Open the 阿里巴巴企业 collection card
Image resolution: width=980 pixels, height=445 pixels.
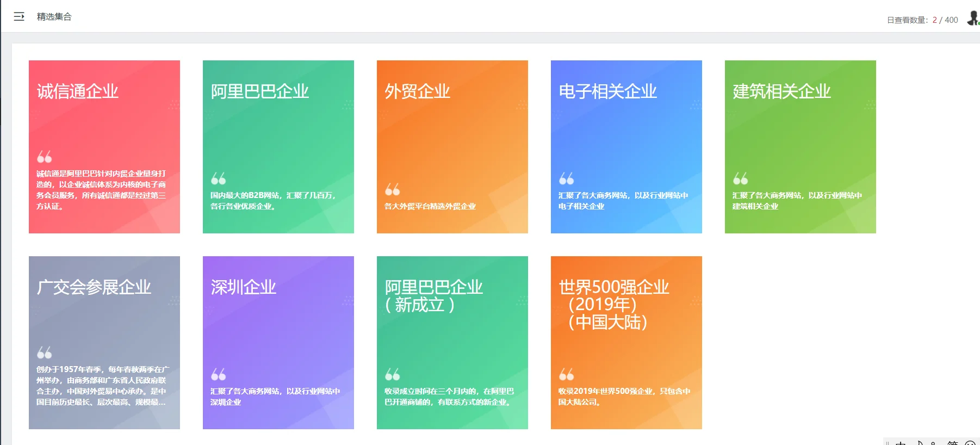pos(278,147)
